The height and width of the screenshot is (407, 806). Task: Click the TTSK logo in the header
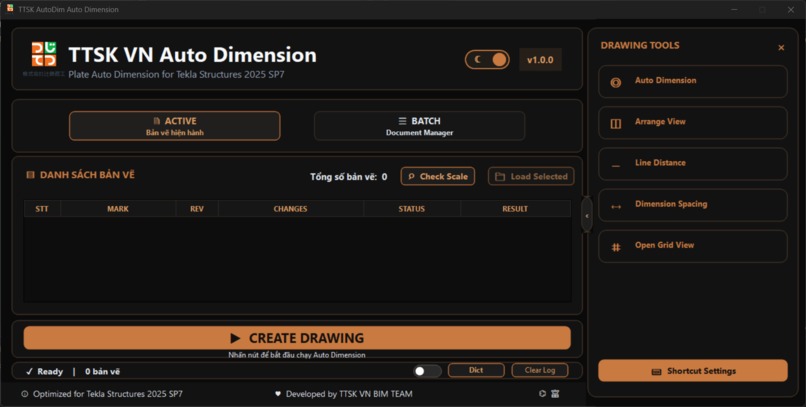coord(44,54)
